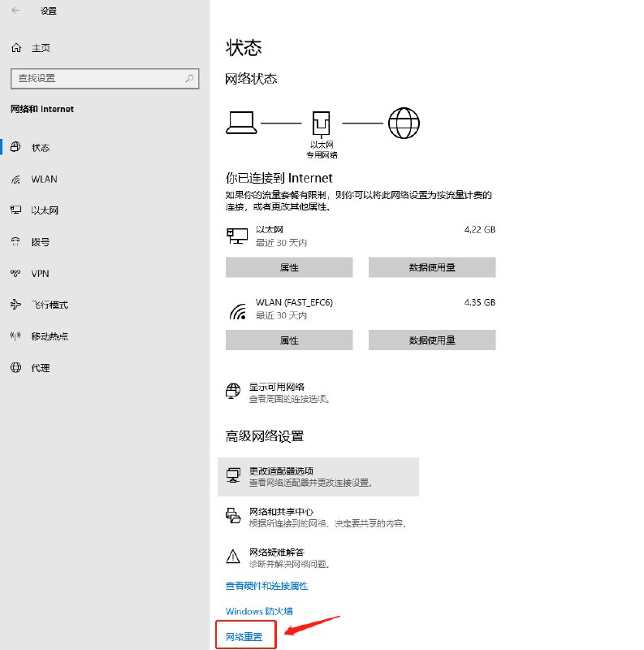Viewport: 644px width, 650px height.
Task: Click the WLAN (FAST_EFC6) wifi icon
Action: (x=238, y=311)
